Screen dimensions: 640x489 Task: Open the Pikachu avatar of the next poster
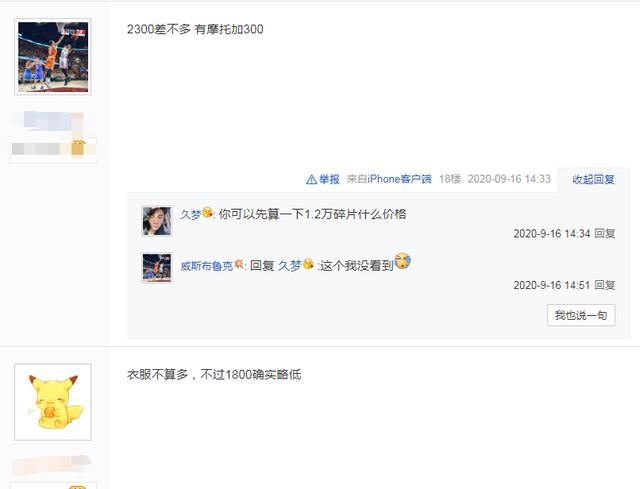pos(53,402)
